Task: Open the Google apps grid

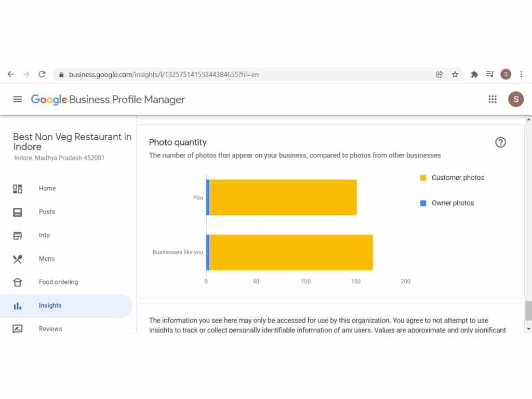Action: click(x=493, y=99)
